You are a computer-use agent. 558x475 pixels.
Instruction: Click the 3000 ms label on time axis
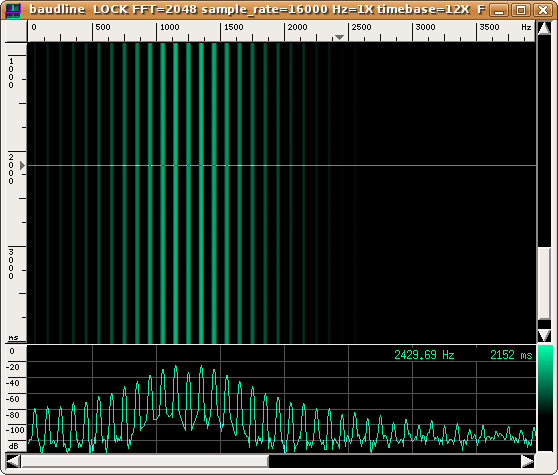coord(11,264)
